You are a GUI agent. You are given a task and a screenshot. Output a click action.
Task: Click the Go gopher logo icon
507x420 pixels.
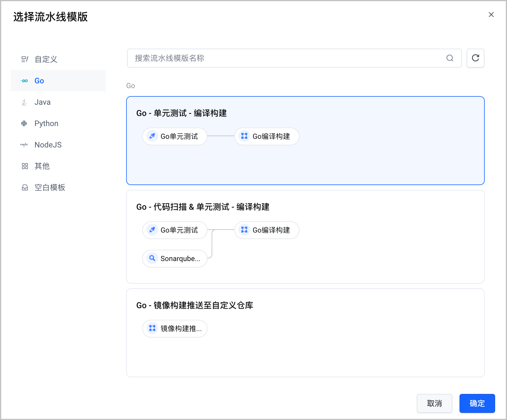pyautogui.click(x=24, y=81)
